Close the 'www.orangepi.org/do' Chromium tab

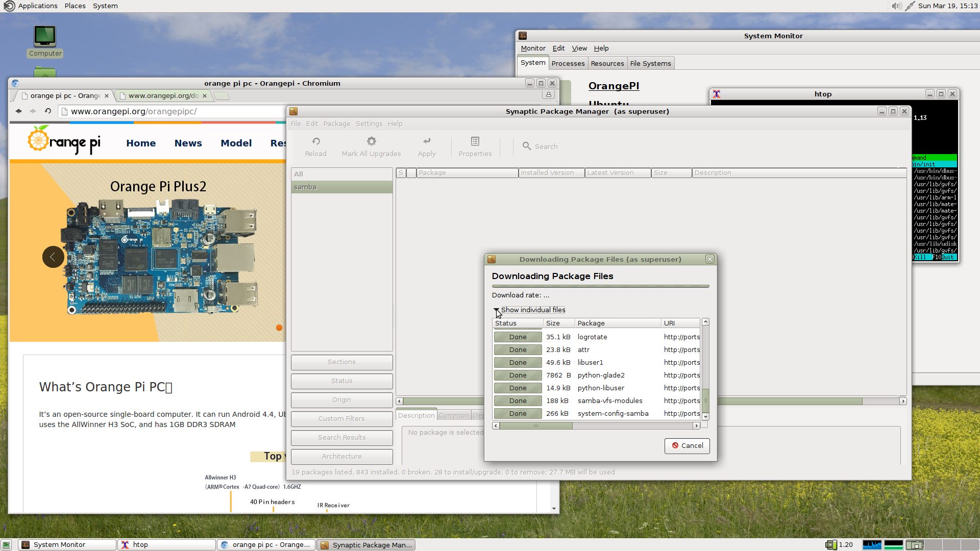point(205,96)
